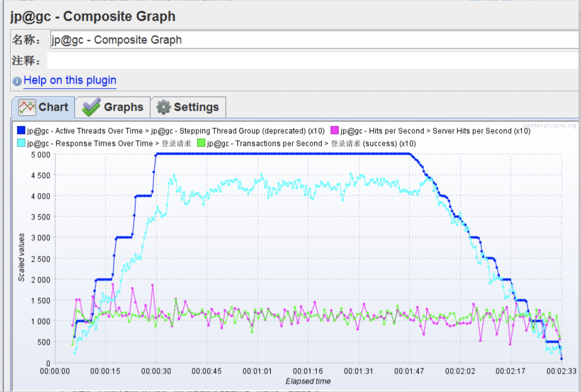Click the blue info icon beside Help

click(17, 81)
